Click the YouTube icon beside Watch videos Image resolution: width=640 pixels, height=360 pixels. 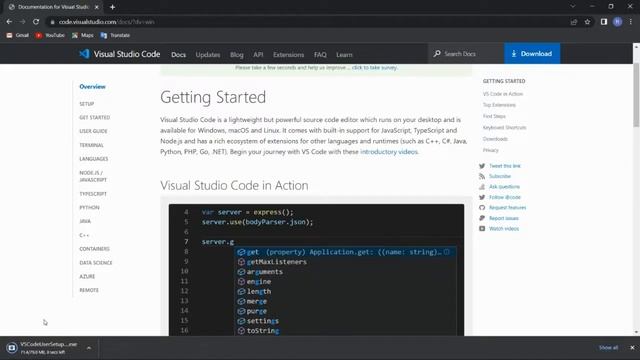pyautogui.click(x=482, y=229)
